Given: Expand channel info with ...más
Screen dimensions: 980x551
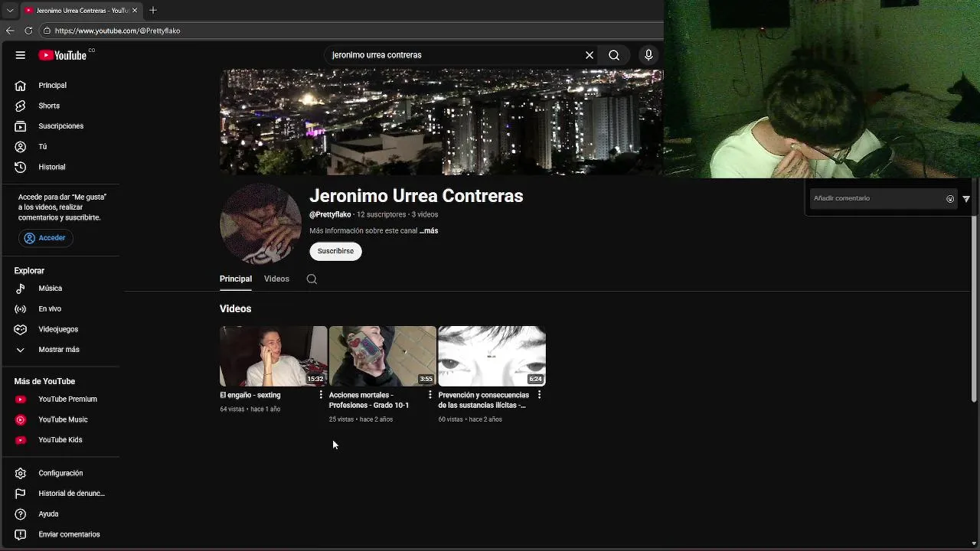Looking at the screenshot, I should tap(429, 230).
